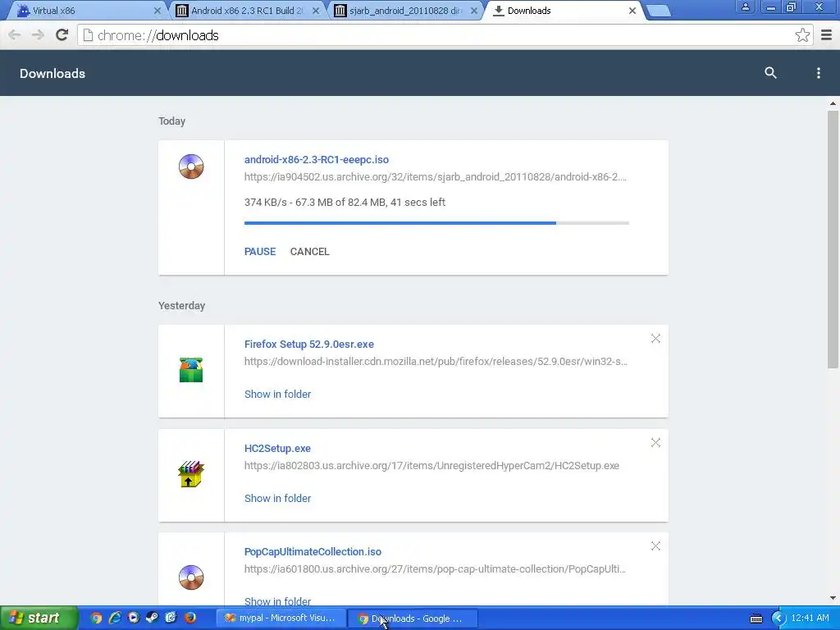Close the sjarb_android_20110828 tab

473,11
